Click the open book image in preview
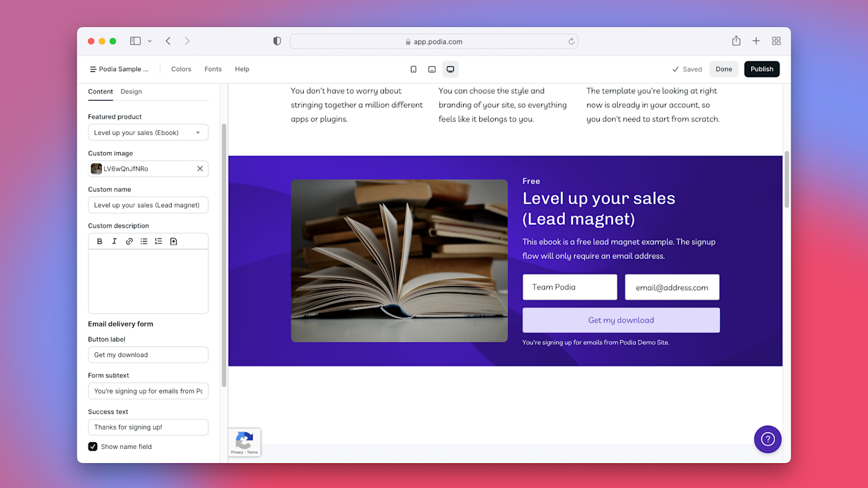 point(400,261)
